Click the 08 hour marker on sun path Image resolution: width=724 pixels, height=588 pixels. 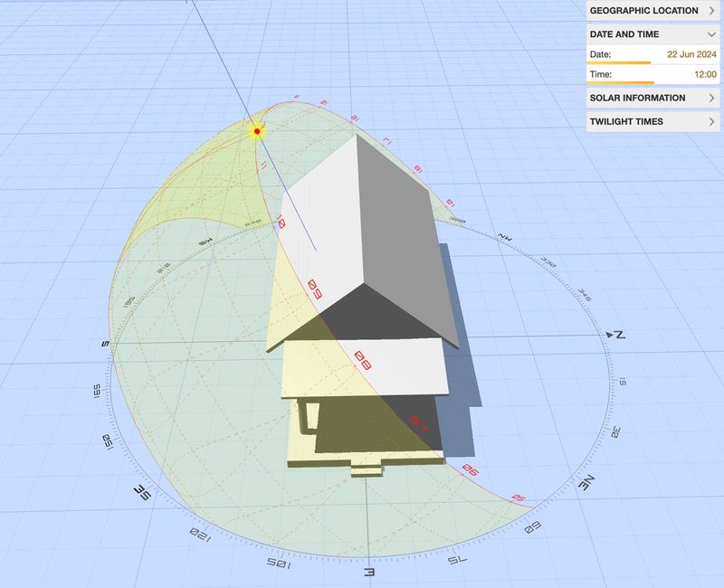click(363, 360)
